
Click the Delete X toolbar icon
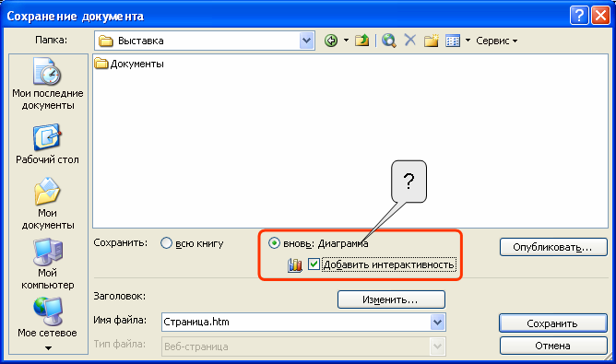click(409, 40)
